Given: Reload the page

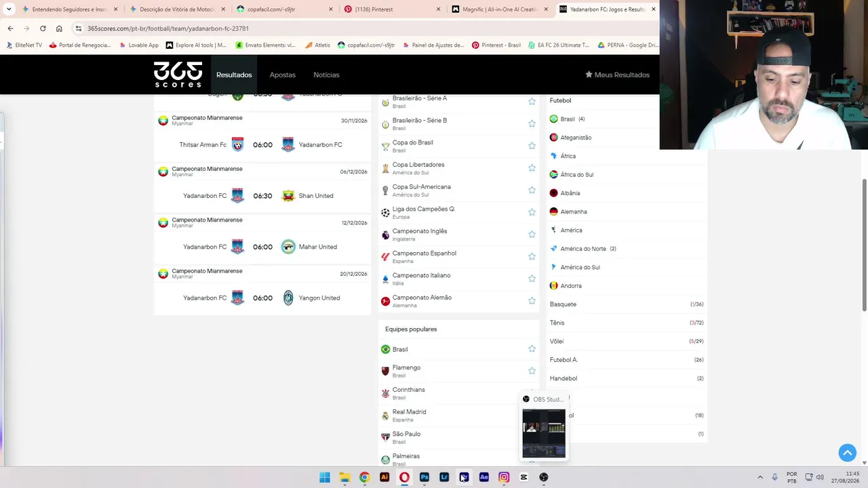Looking at the screenshot, I should [43, 28].
